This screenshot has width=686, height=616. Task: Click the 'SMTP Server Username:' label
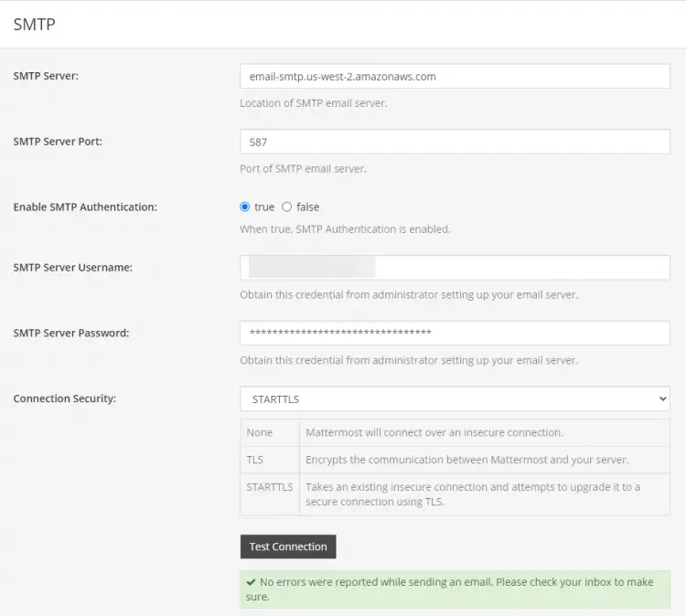(73, 268)
